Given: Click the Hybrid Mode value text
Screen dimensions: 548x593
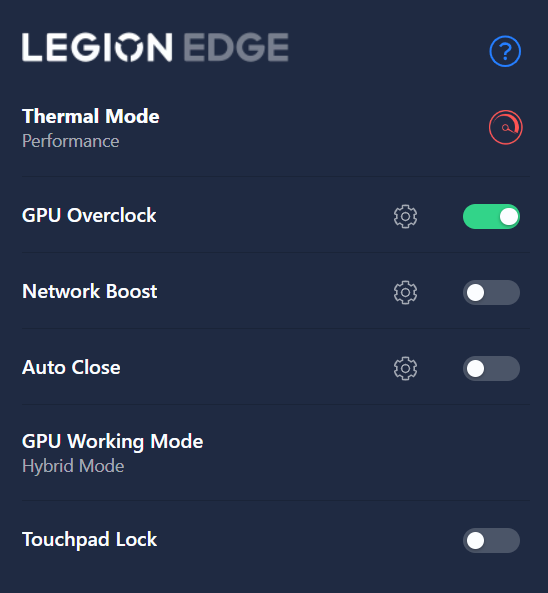Looking at the screenshot, I should point(73,466).
